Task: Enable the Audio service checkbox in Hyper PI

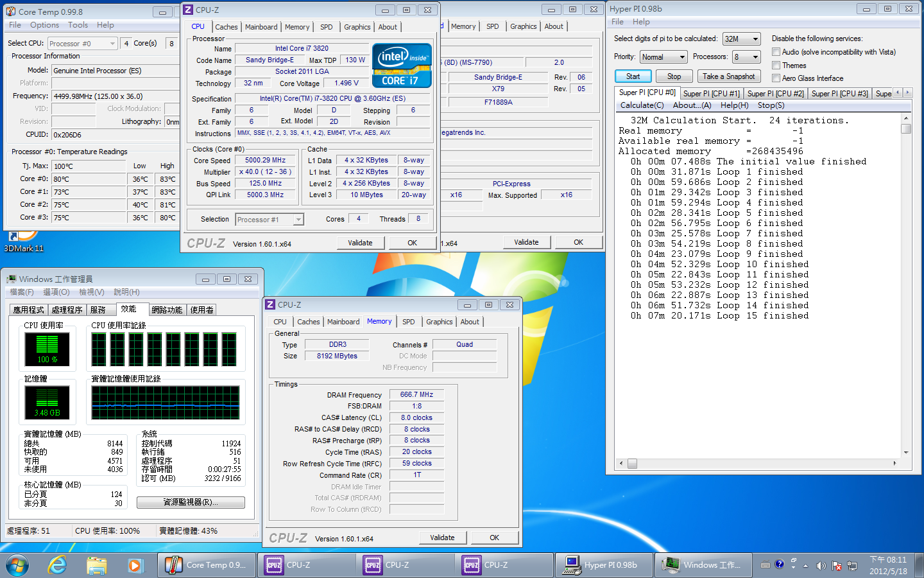Action: 776,52
